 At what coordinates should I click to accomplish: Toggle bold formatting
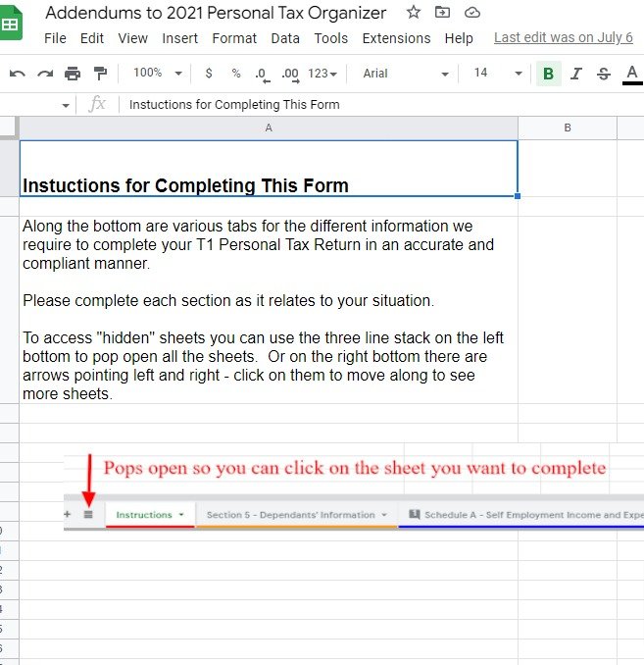(549, 74)
